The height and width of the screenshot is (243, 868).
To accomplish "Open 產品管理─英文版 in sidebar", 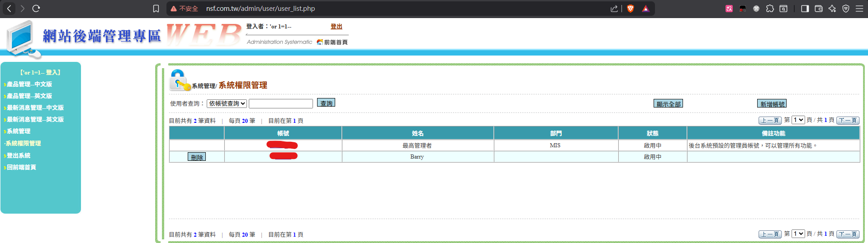I will [29, 96].
